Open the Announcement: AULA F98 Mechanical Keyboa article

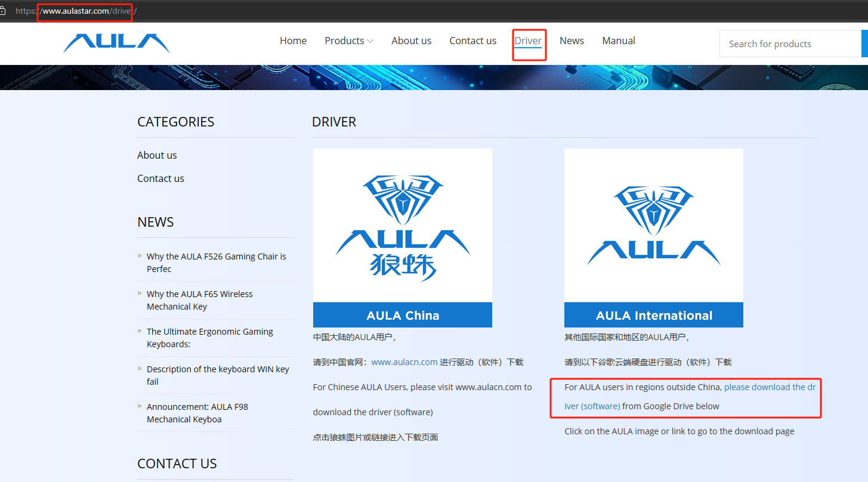[197, 413]
